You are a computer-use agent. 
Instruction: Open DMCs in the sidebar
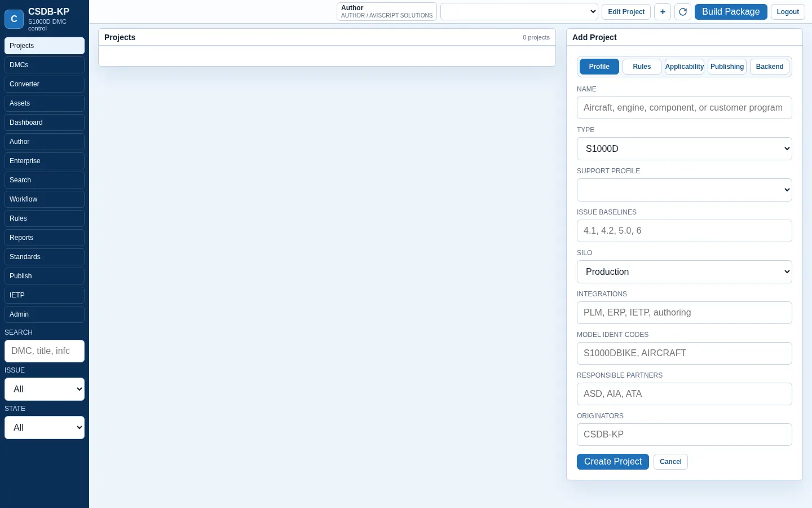[45, 65]
